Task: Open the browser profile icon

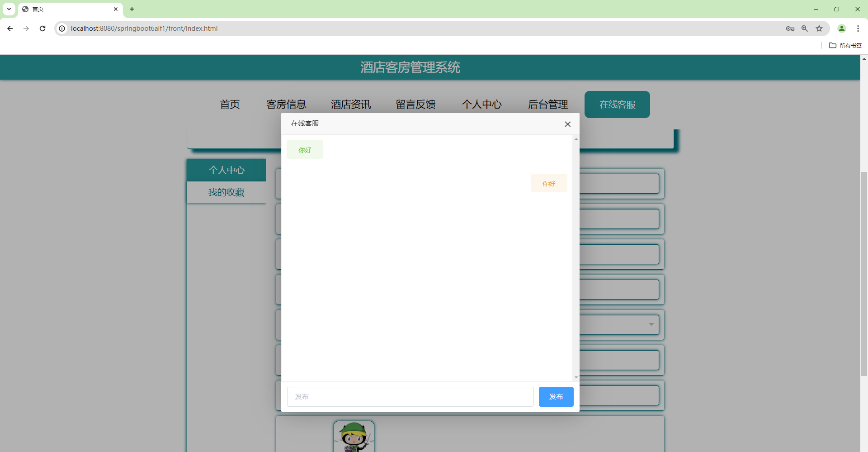Action: [x=842, y=29]
